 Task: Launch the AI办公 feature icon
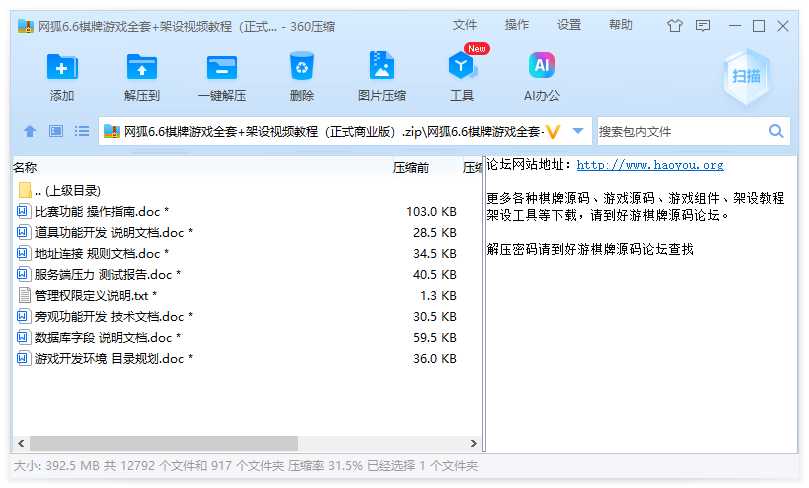coord(542,66)
